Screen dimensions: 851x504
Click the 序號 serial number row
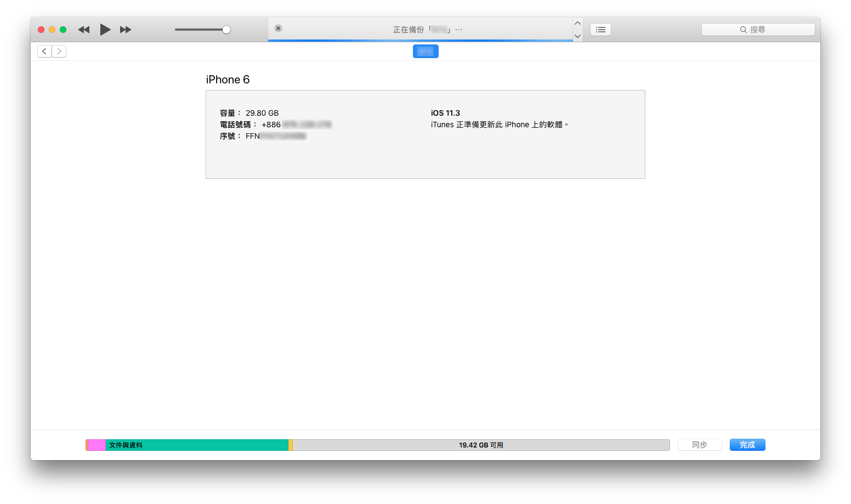263,136
